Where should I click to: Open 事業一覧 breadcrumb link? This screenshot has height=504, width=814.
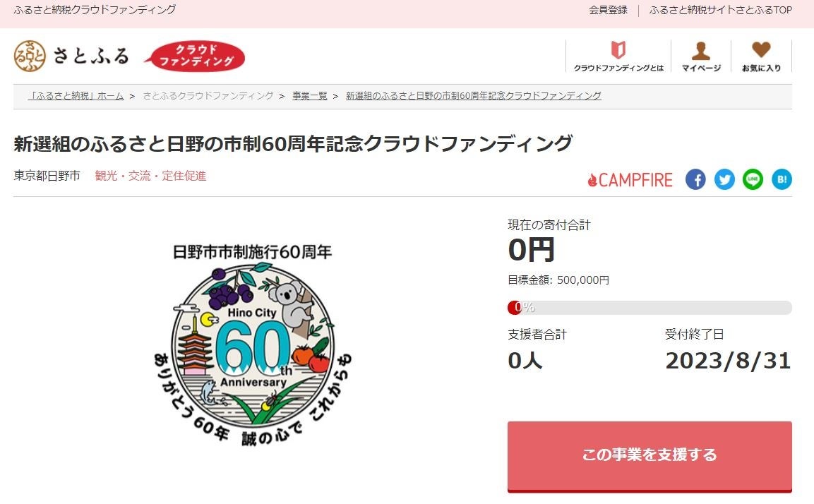point(310,96)
